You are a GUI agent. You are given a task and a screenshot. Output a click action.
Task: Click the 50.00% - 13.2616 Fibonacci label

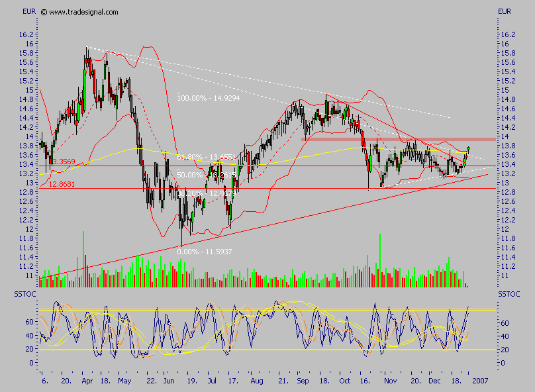click(x=207, y=175)
